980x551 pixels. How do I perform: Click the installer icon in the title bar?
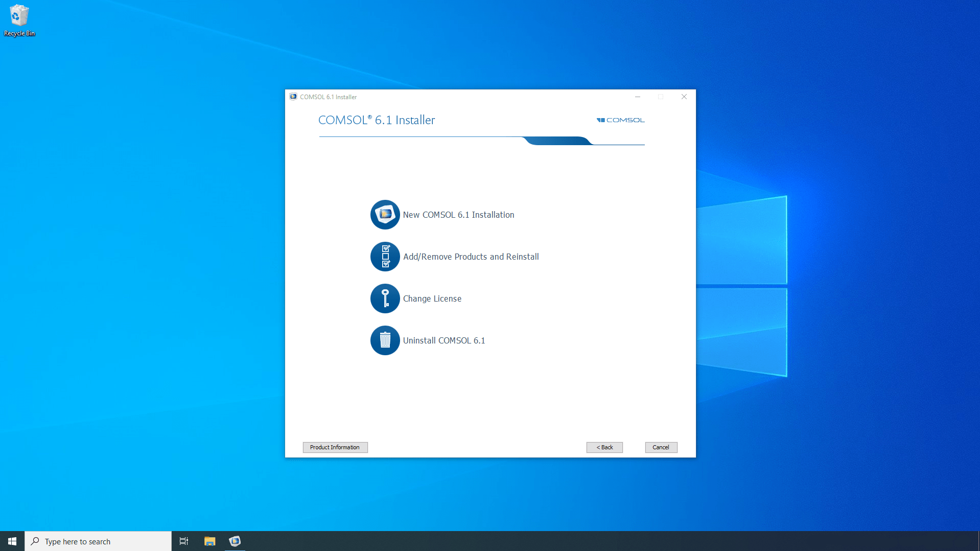pos(293,97)
